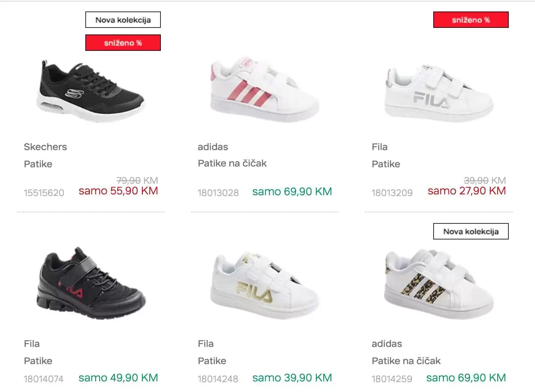Select the samo 39,90 KM price

pyautogui.click(x=292, y=378)
